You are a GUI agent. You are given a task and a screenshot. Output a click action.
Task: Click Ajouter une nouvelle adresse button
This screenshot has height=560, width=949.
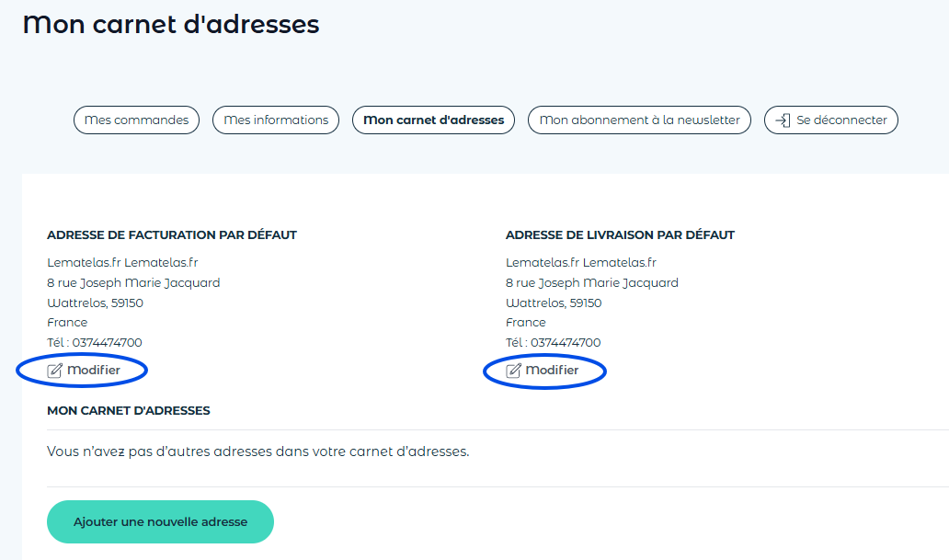[160, 521]
